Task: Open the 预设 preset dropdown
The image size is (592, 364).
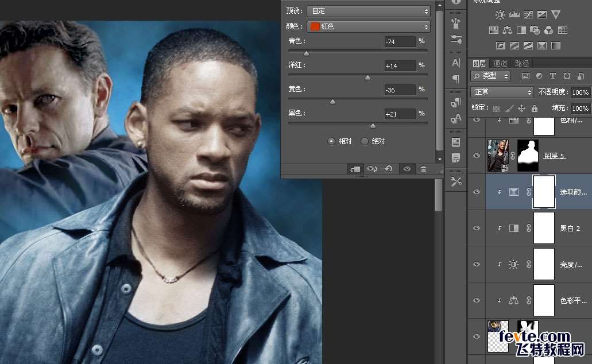Action: pos(369,11)
